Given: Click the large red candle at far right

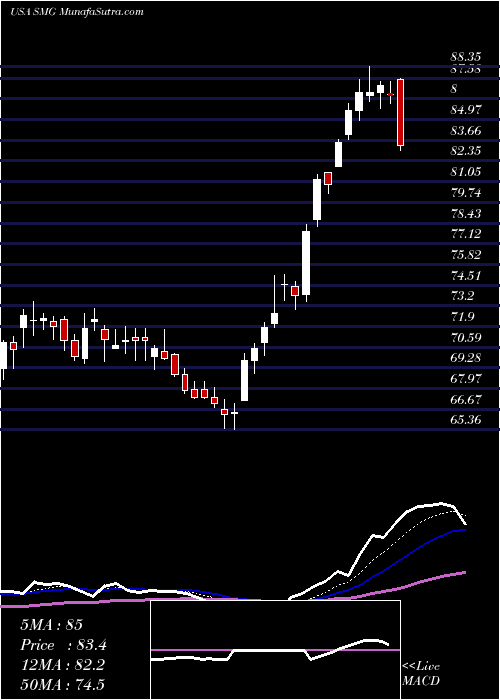Looking at the screenshot, I should click(x=400, y=112).
